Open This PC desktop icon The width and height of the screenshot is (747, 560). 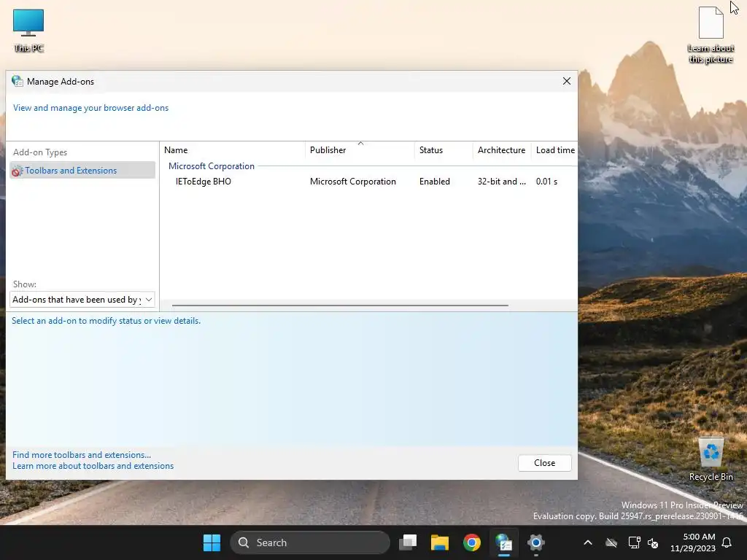click(28, 31)
